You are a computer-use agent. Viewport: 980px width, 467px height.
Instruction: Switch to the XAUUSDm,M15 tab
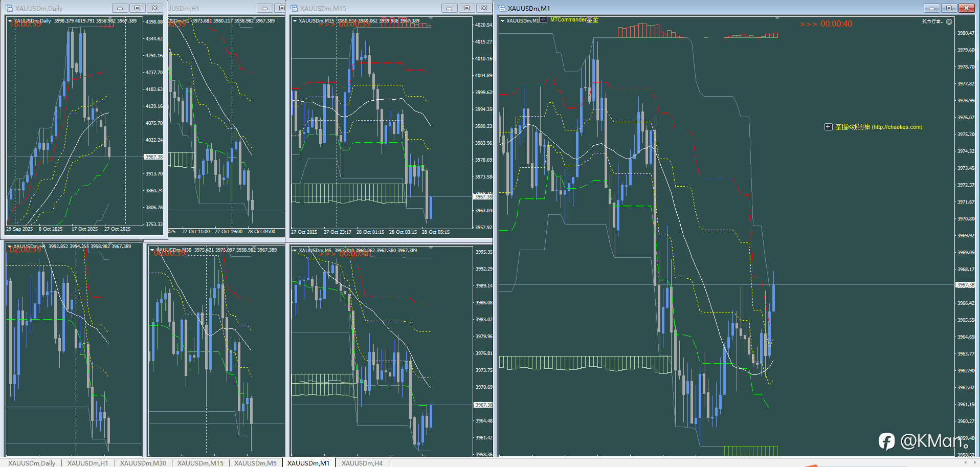point(201,463)
